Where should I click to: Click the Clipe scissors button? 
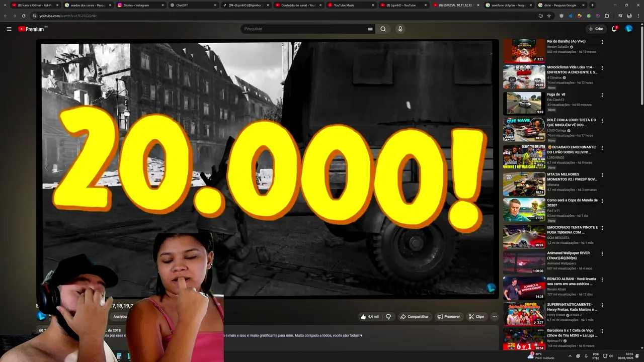pyautogui.click(x=476, y=317)
